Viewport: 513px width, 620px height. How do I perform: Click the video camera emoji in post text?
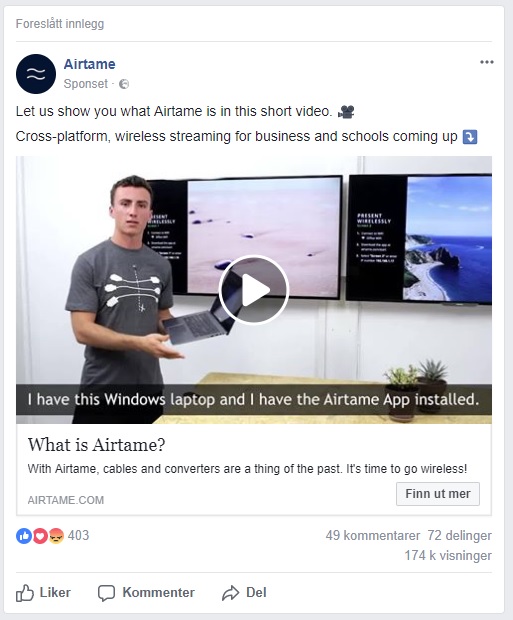coord(346,112)
